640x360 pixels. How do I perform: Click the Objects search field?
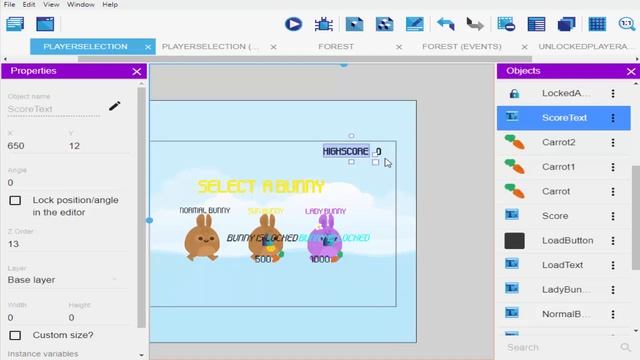(561, 347)
